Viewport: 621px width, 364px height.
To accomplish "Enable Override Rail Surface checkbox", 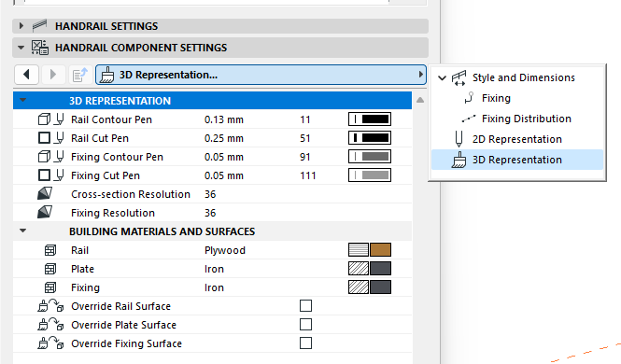I will 305,306.
